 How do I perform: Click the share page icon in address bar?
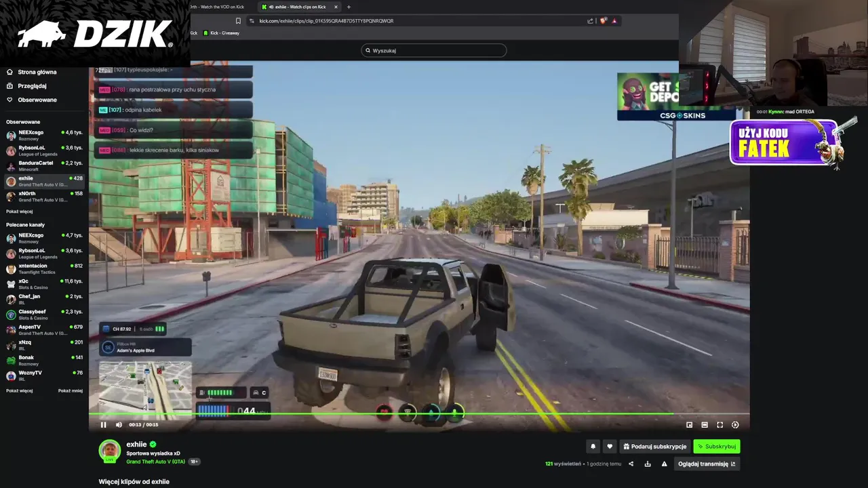click(590, 21)
